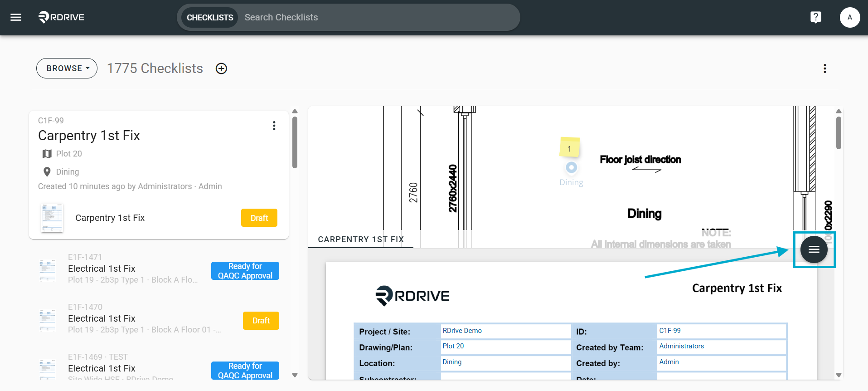
Task: Click the checklist list scroll-down arrow
Action: tap(295, 375)
